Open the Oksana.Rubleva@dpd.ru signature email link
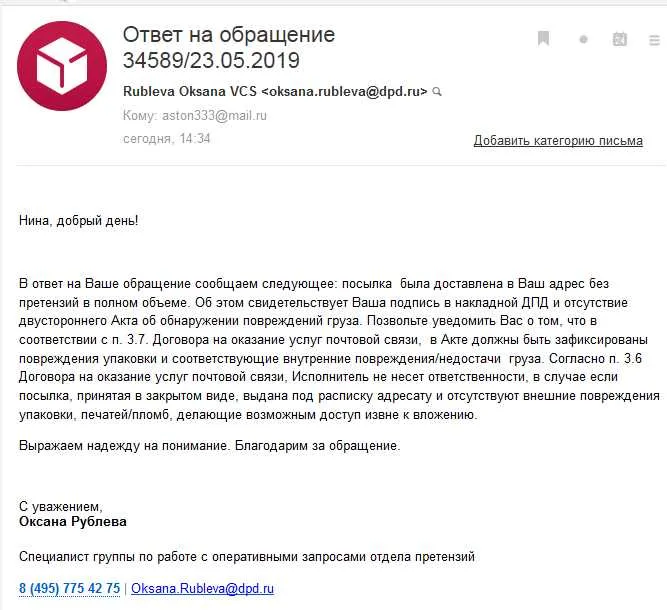 coord(202,588)
